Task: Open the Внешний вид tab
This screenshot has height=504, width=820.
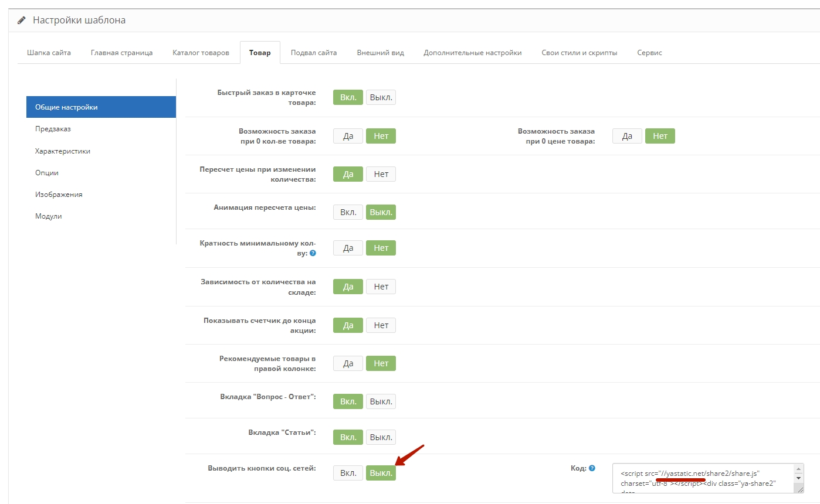Action: [380, 53]
